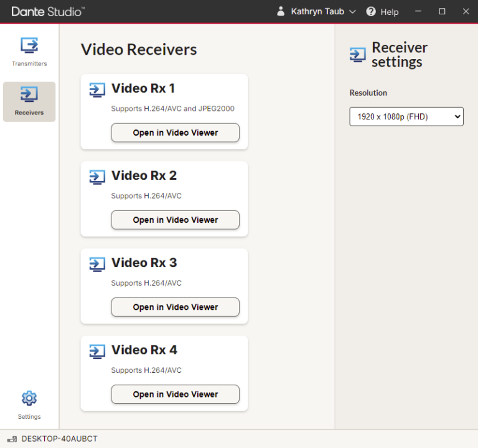Image resolution: width=478 pixels, height=448 pixels.
Task: Open Video Rx 3 in Video Viewer
Action: 175,307
